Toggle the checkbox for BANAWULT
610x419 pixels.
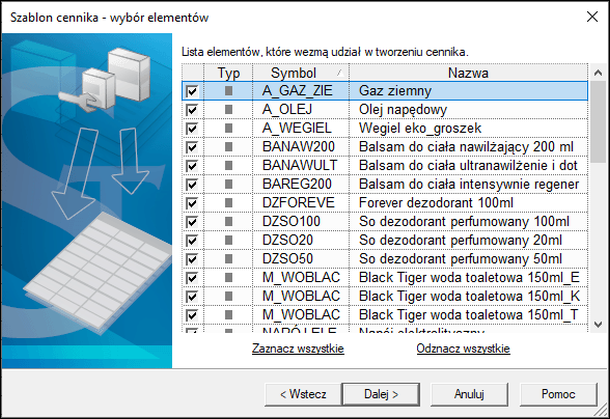pyautogui.click(x=192, y=166)
